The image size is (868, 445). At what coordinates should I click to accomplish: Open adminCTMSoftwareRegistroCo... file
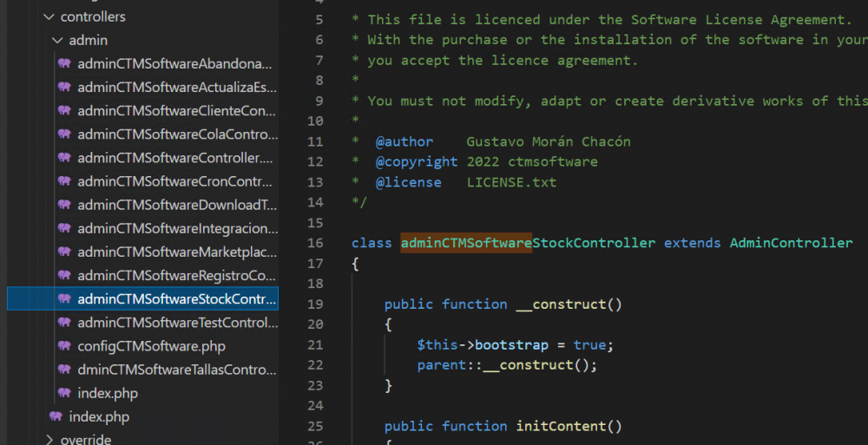tap(176, 275)
